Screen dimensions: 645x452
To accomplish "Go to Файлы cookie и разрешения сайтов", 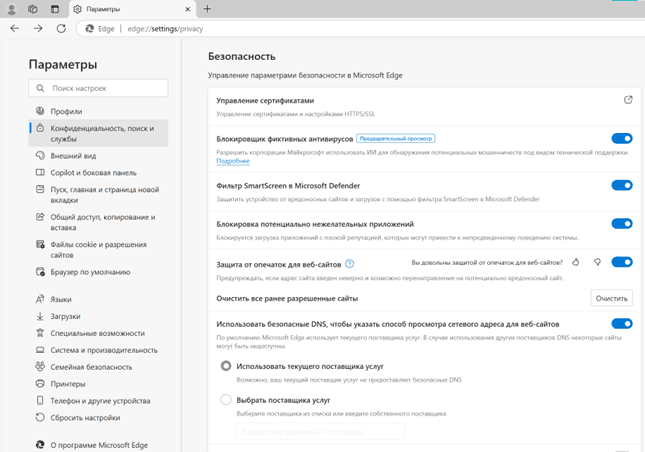I will (x=98, y=250).
